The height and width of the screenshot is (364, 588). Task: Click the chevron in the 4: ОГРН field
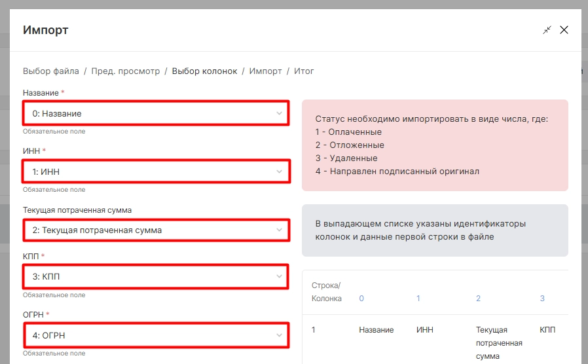point(279,335)
